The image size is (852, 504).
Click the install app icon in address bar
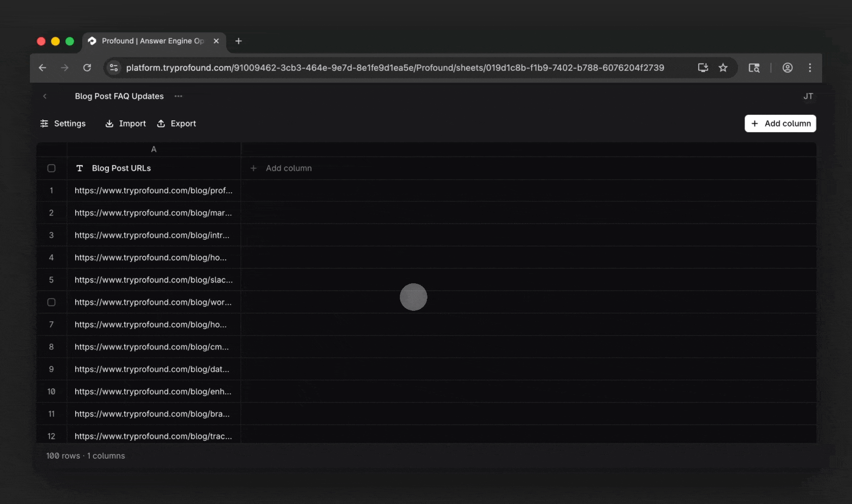[703, 68]
